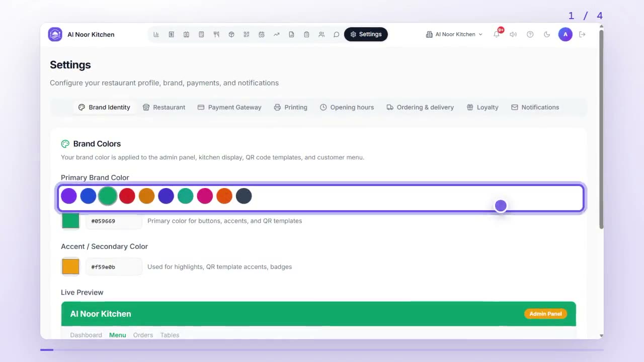Viewport: 644px width, 362px height.
Task: Switch to the Notifications tab
Action: (535, 107)
